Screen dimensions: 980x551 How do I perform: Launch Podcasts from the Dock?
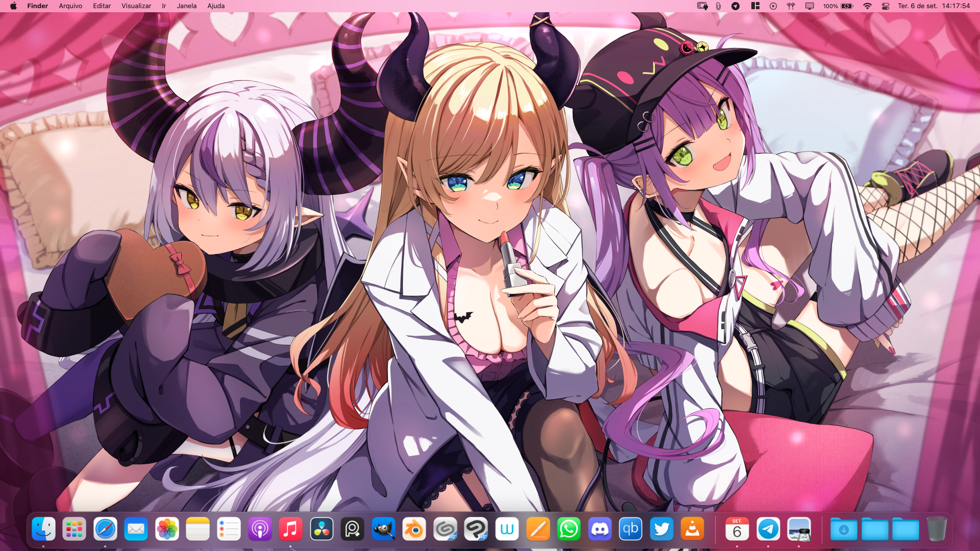click(x=260, y=529)
